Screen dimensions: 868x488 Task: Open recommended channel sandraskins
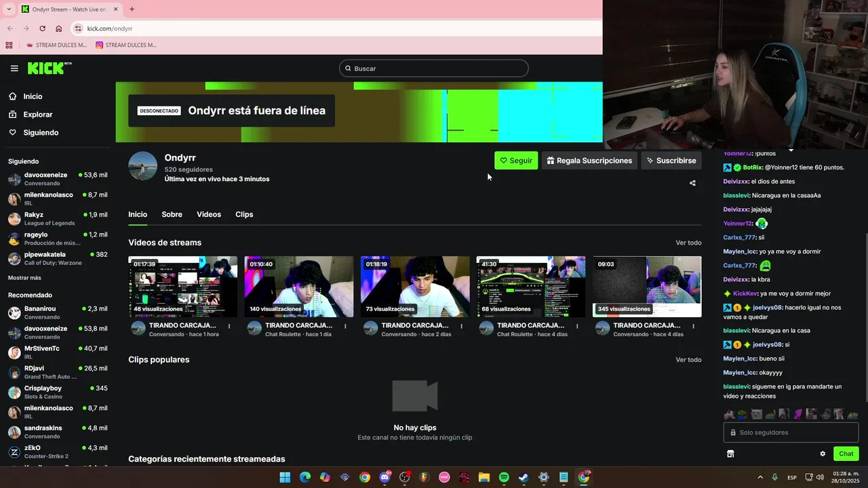pyautogui.click(x=58, y=432)
